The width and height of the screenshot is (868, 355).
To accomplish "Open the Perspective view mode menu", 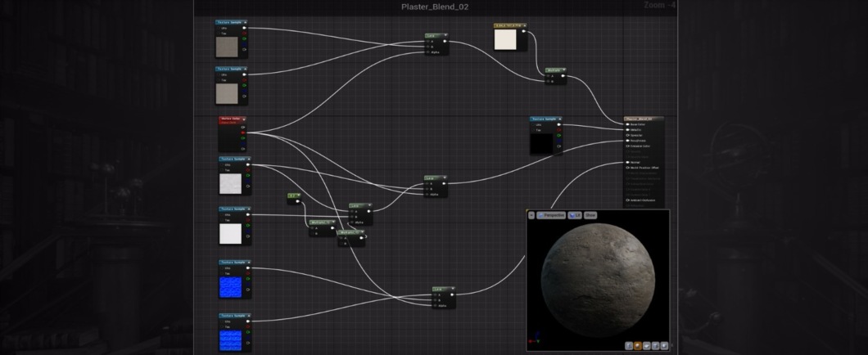I will point(551,215).
